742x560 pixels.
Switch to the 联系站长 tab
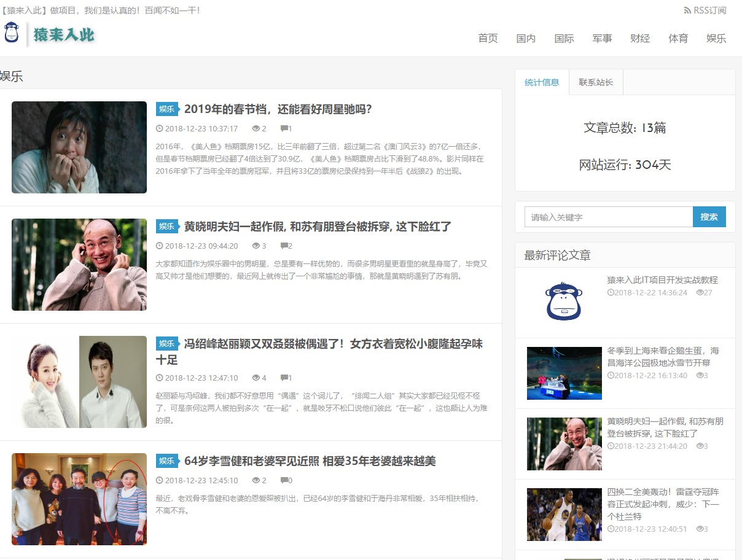[x=595, y=82]
